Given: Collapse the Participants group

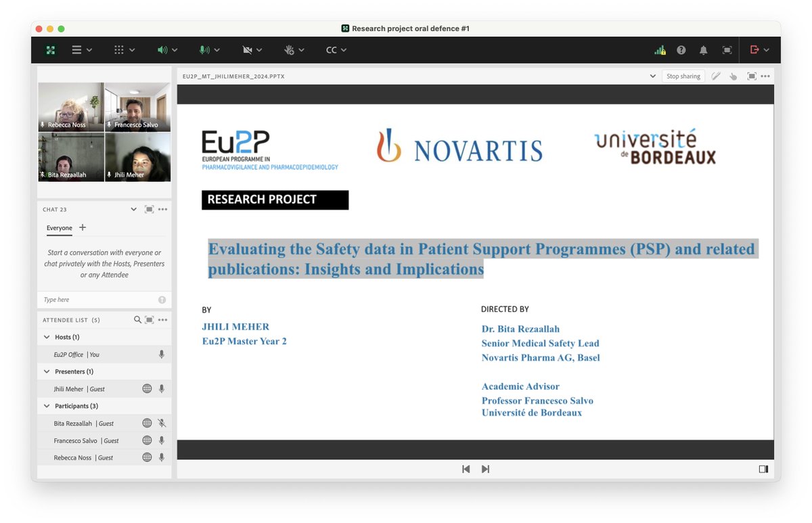Looking at the screenshot, I should pos(47,406).
